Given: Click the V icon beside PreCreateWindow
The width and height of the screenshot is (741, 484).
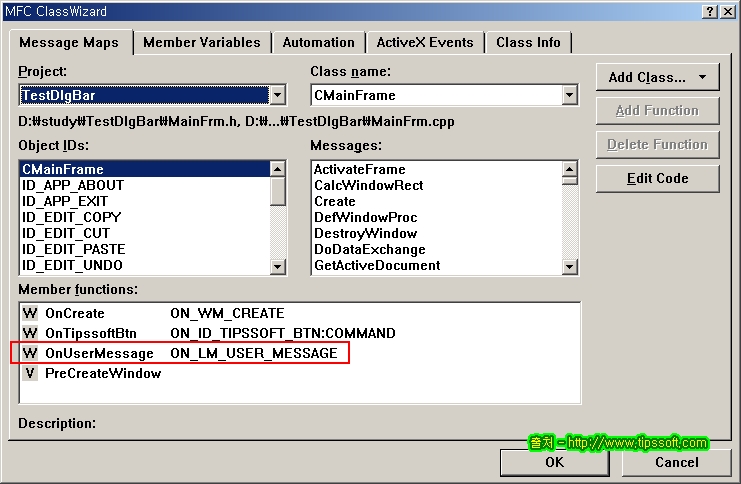Looking at the screenshot, I should click(30, 374).
